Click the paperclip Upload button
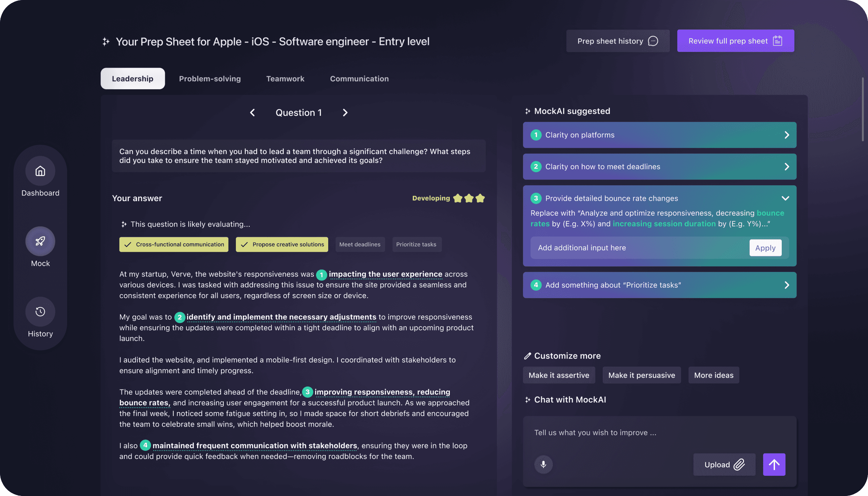 [x=724, y=464]
